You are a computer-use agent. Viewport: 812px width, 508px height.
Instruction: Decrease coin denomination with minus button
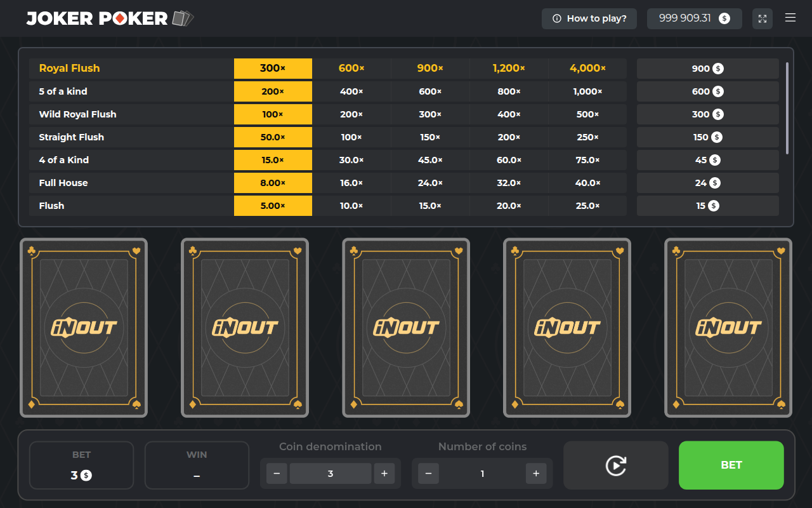pyautogui.click(x=277, y=474)
